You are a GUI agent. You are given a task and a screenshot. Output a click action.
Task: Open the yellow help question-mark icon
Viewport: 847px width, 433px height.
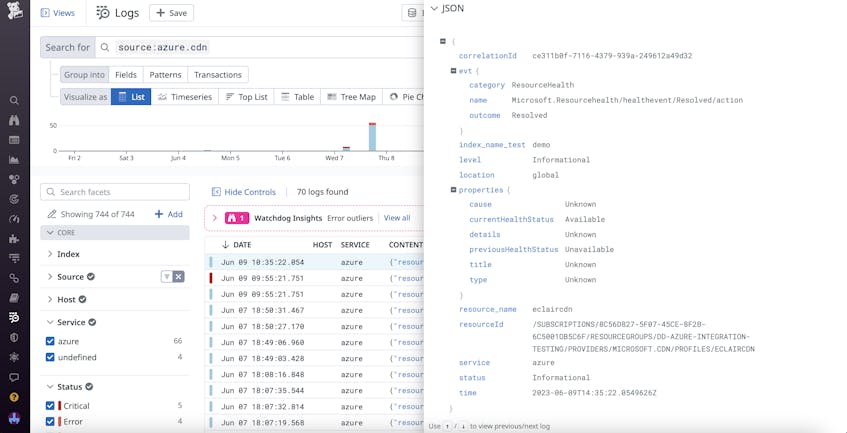15,397
